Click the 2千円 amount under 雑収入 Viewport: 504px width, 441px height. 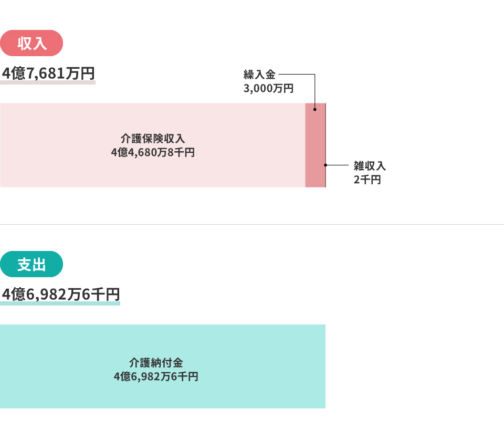coord(367,180)
